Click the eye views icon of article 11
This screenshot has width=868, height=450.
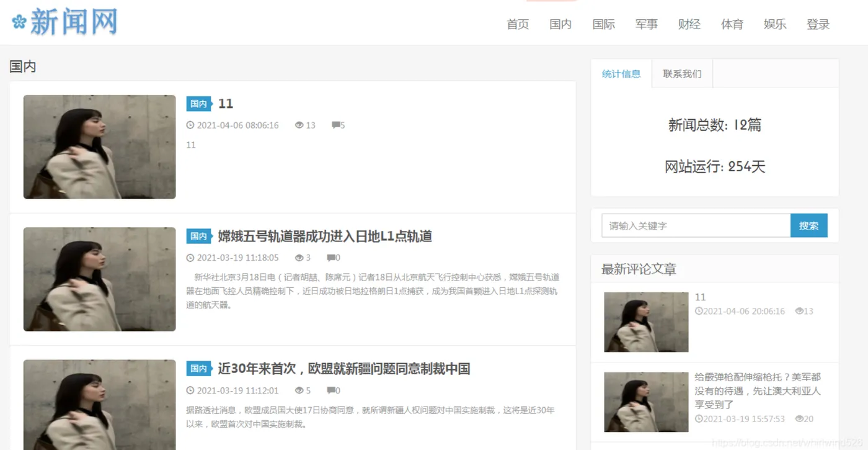[299, 125]
